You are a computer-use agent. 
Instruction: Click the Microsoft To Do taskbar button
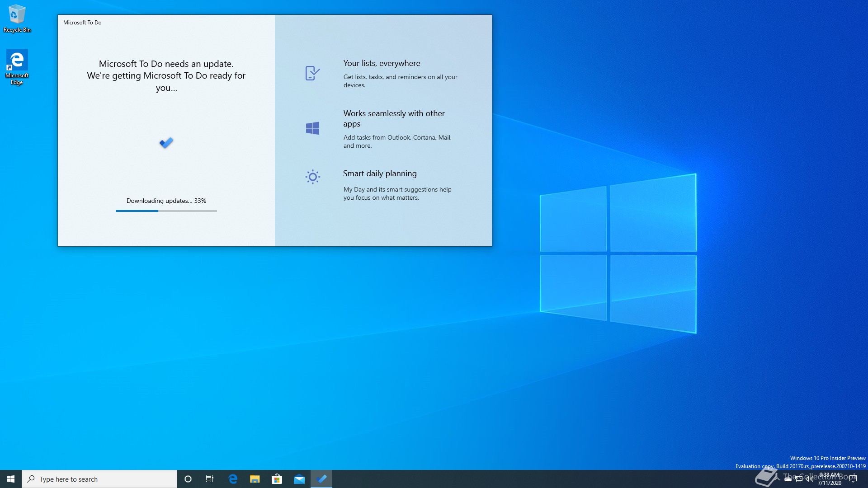click(x=321, y=479)
